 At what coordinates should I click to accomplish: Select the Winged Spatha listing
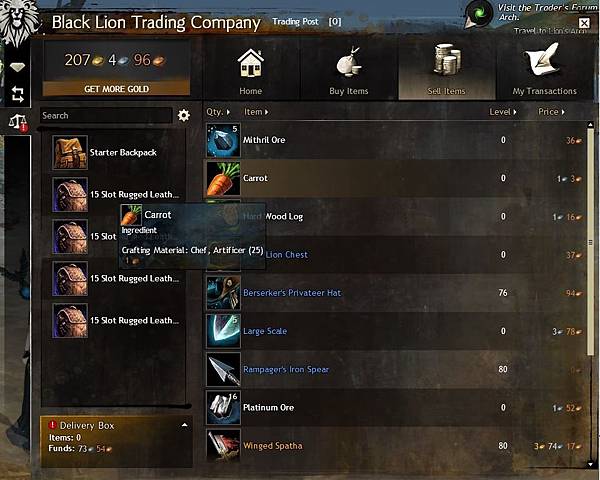395,445
